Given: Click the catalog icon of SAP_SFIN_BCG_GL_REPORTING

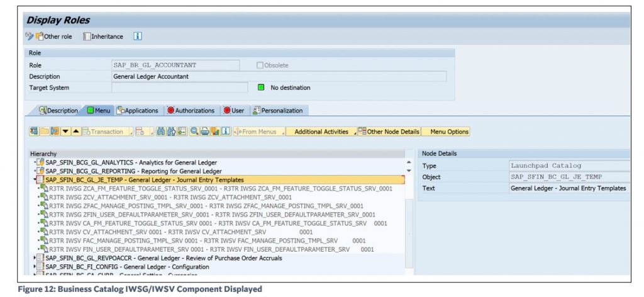Looking at the screenshot, I should (41, 171).
